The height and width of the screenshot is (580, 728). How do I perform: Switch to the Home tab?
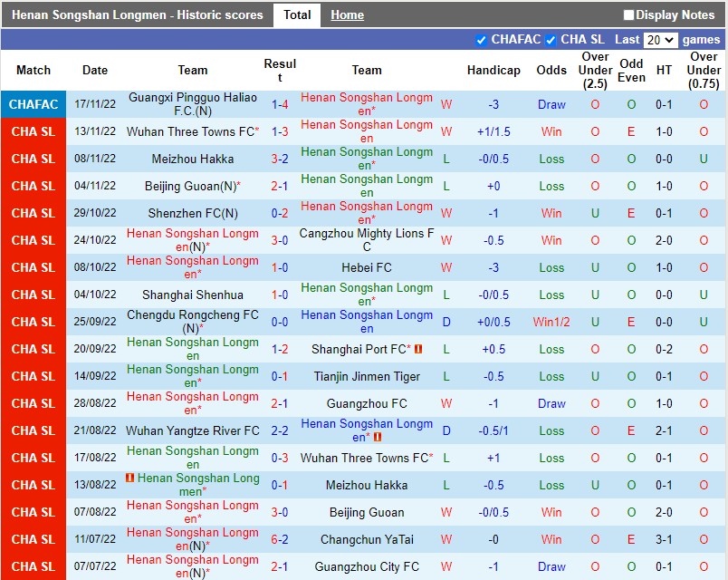[347, 14]
